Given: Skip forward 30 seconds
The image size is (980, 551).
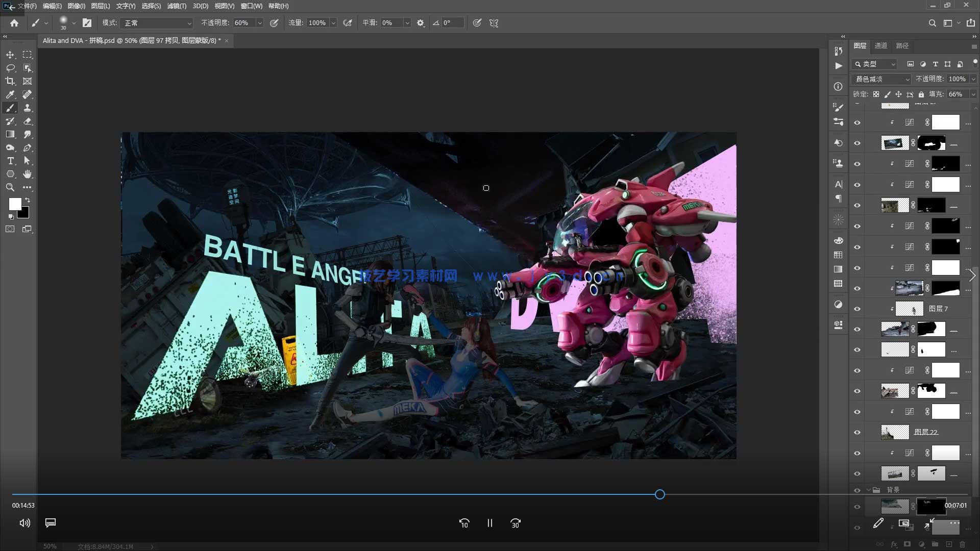Looking at the screenshot, I should (516, 523).
